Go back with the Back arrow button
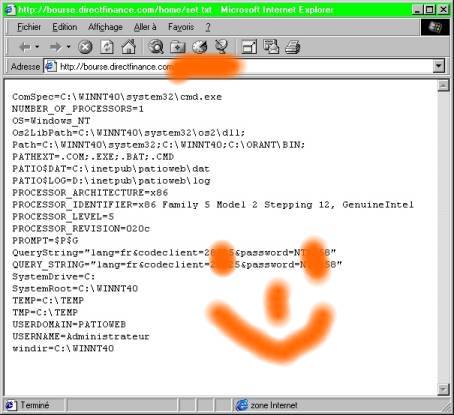Screen dimensions: 454x415 coord(25,47)
